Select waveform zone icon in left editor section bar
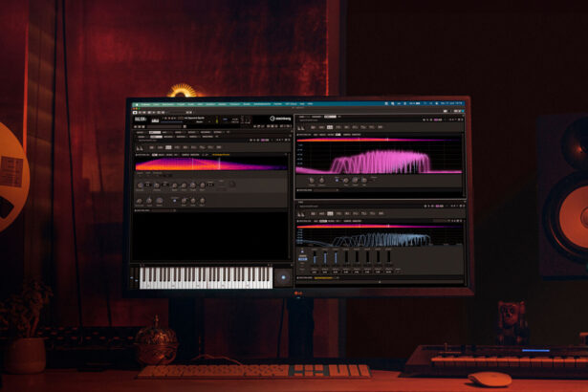Image resolution: width=588 pixels, height=392 pixels. tap(140, 148)
